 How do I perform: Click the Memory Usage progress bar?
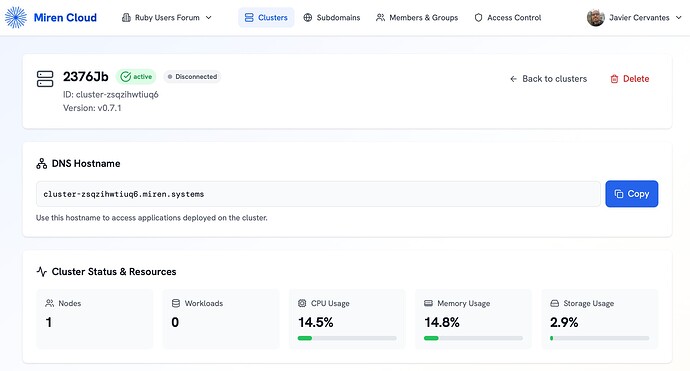point(473,338)
